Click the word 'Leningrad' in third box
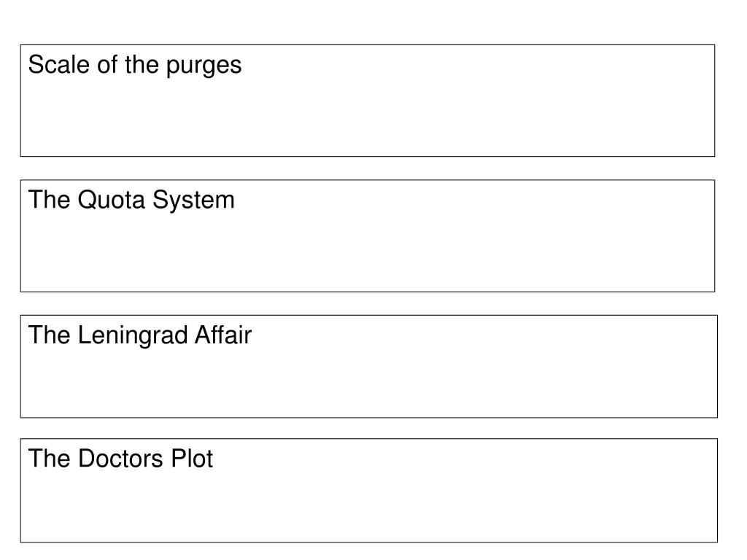This screenshot has width=747, height=560. (x=133, y=335)
